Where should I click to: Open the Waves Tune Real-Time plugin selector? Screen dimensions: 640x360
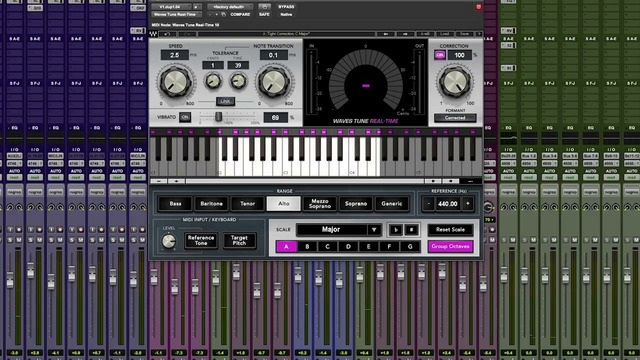click(176, 14)
